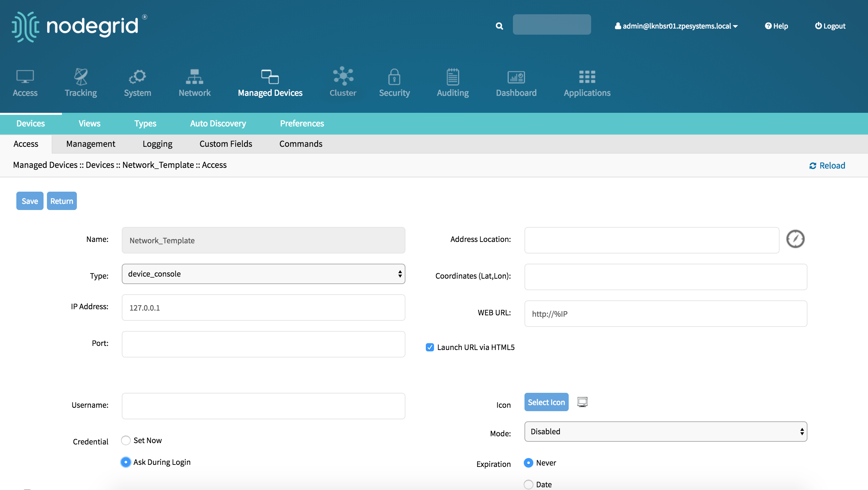
Task: Switch to the Commands tab
Action: tap(300, 143)
